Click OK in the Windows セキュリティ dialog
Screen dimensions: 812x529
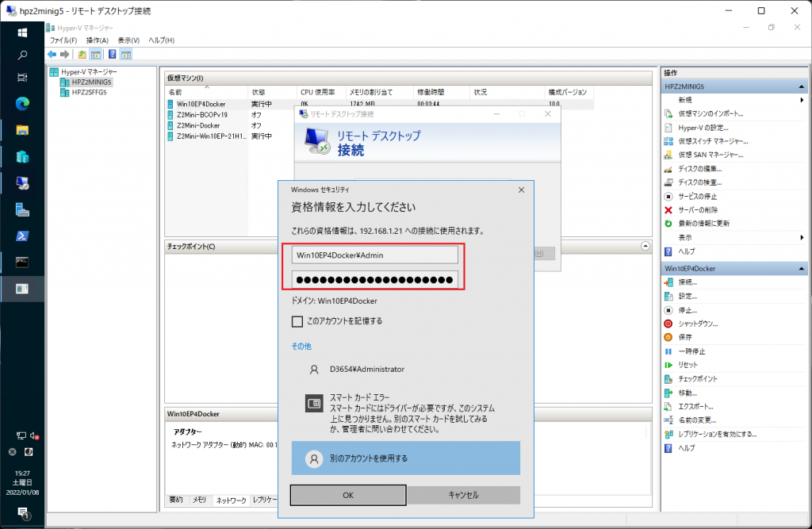tap(348, 496)
